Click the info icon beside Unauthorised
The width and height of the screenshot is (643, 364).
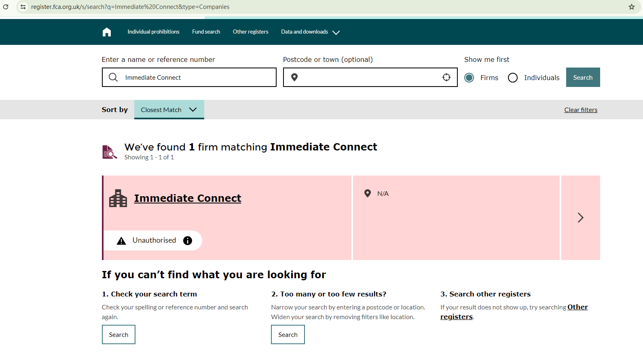188,241
